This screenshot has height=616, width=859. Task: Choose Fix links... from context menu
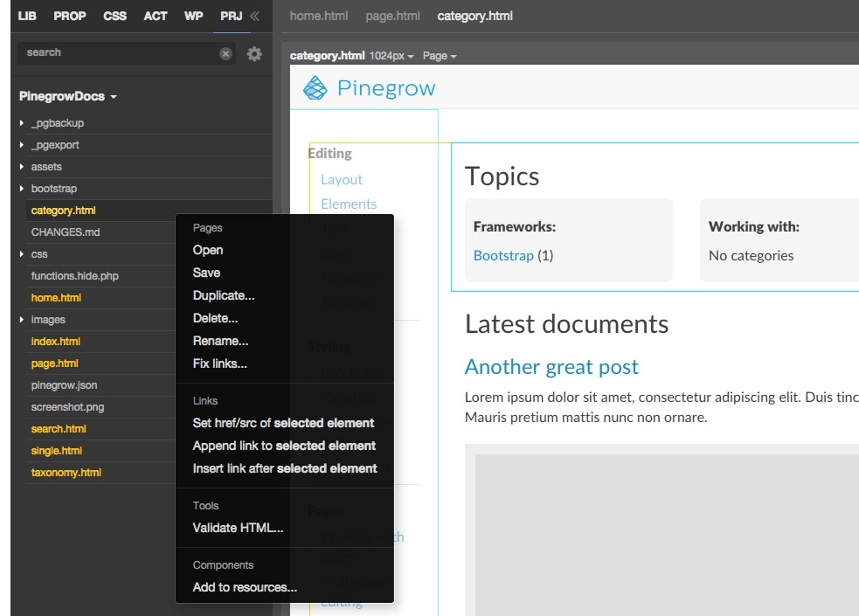(219, 363)
